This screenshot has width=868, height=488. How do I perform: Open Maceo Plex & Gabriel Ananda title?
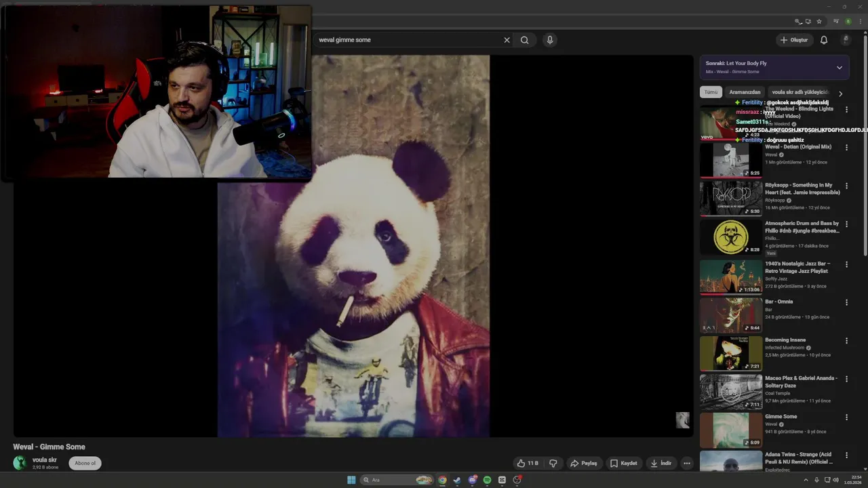801,382
